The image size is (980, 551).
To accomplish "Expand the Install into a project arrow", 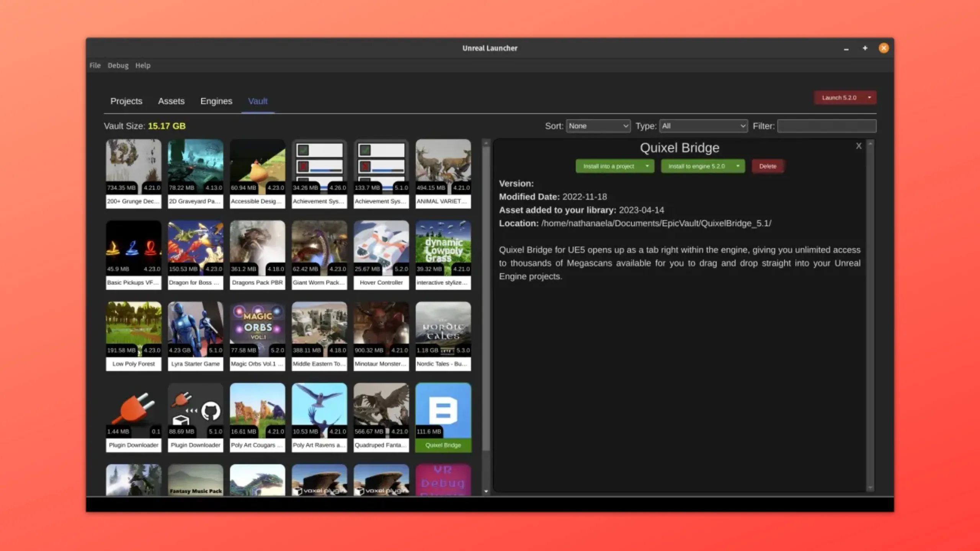I will pos(647,166).
